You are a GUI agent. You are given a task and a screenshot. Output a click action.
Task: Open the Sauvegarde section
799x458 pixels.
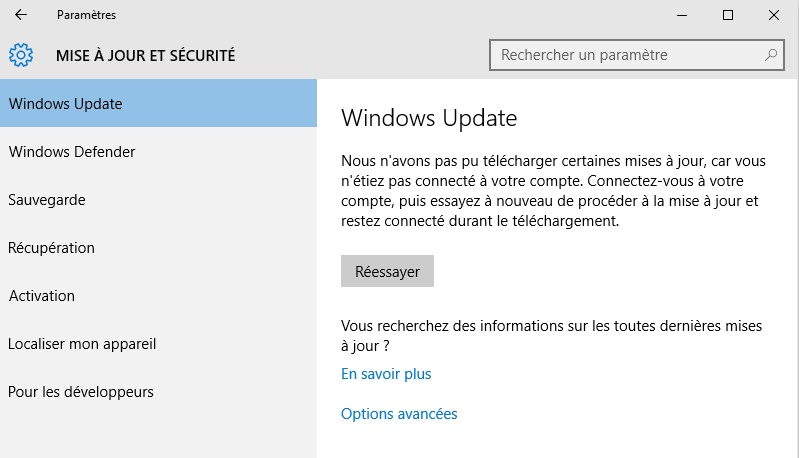click(158, 200)
